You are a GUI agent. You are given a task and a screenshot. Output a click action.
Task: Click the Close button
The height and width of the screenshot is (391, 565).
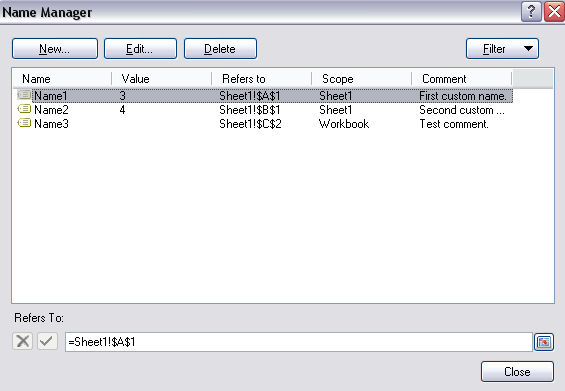[517, 372]
